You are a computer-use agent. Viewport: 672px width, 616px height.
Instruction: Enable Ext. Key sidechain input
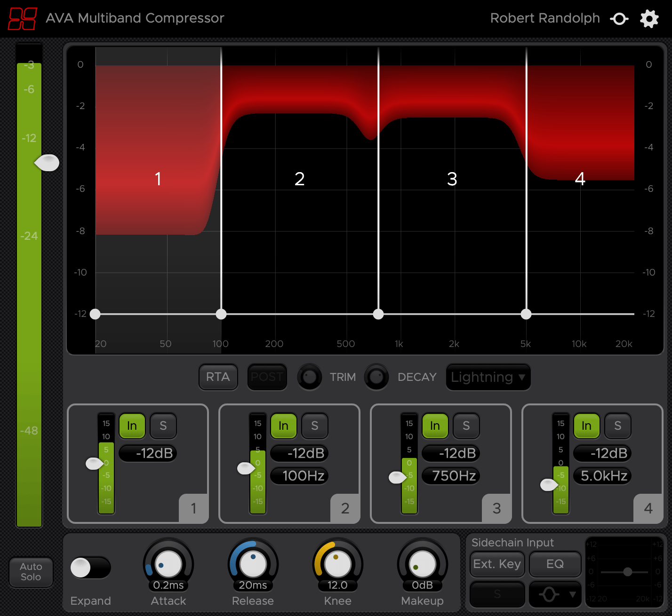coord(497,564)
